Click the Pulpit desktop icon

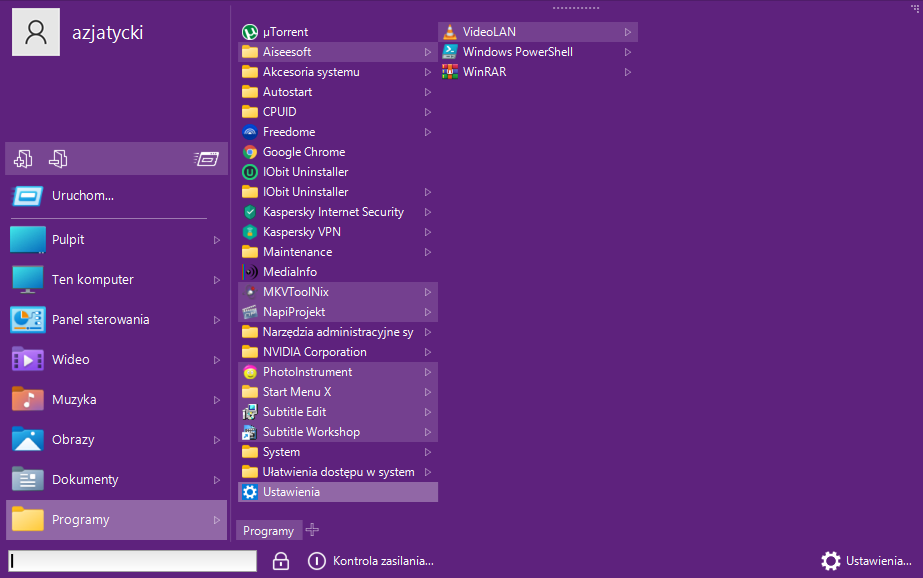click(x=28, y=240)
